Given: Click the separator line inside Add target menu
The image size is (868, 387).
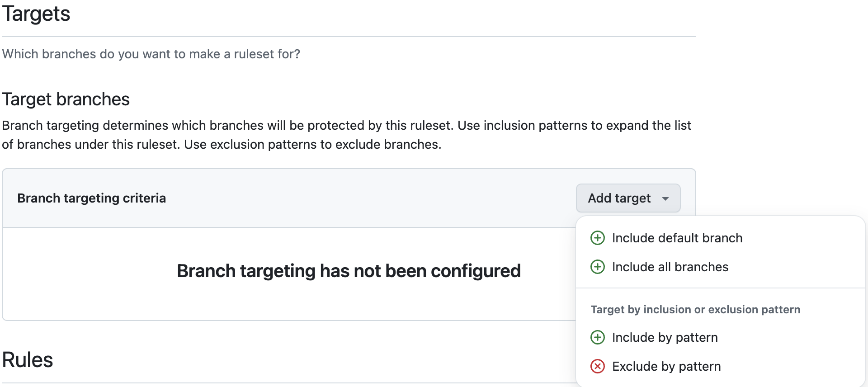Looking at the screenshot, I should (x=720, y=288).
